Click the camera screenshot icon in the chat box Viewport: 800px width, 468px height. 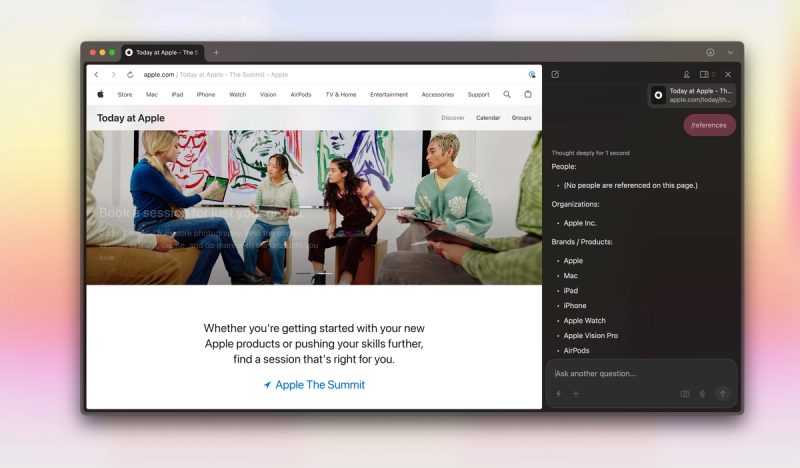coord(685,393)
